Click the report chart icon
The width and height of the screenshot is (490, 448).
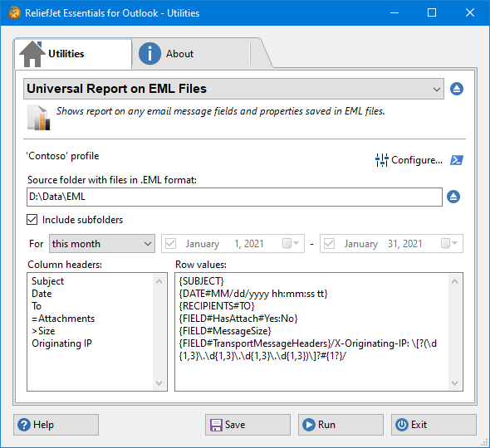click(x=39, y=118)
